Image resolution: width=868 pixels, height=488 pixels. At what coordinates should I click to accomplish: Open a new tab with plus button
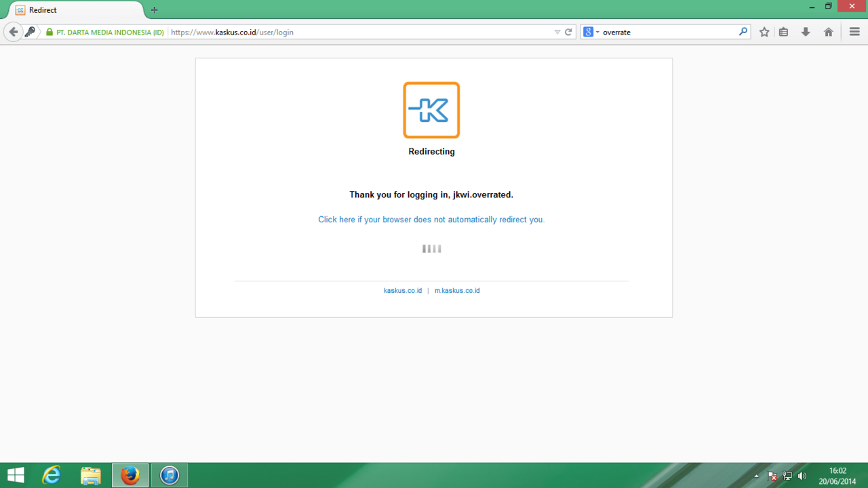click(x=154, y=10)
